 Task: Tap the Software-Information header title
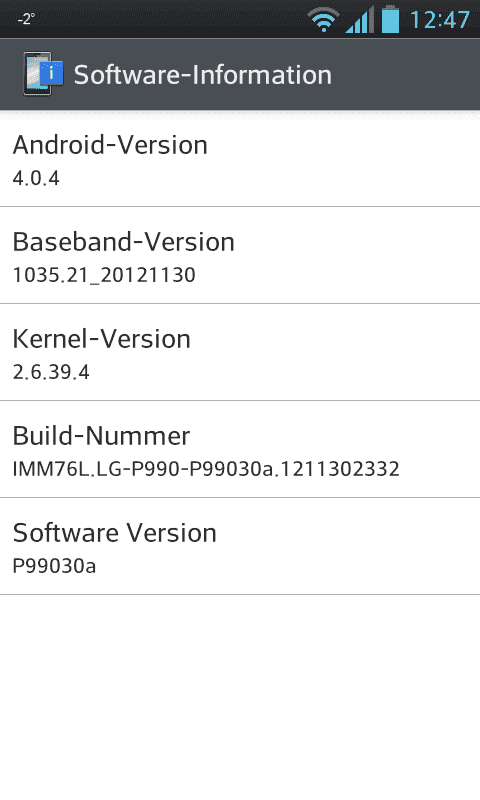(x=203, y=75)
